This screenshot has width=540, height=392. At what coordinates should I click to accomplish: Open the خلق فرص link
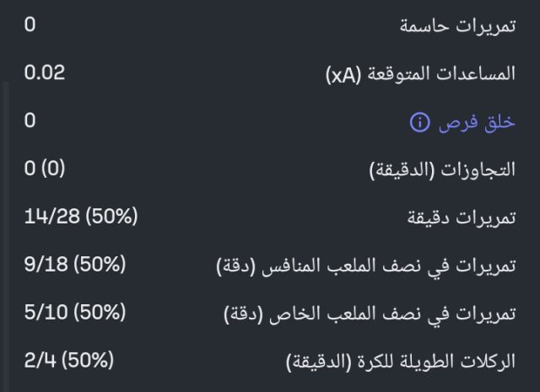tap(477, 122)
